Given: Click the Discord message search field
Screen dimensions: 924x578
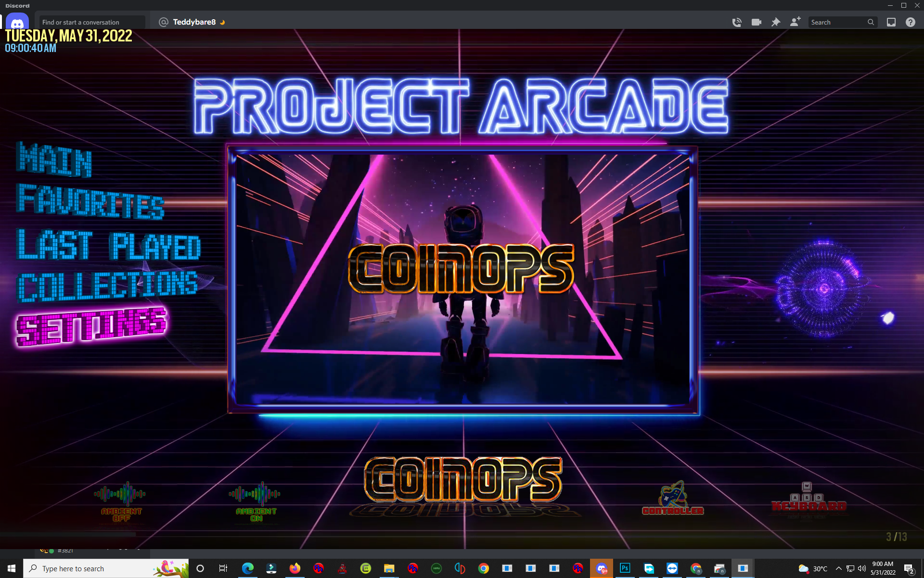Looking at the screenshot, I should tap(843, 22).
